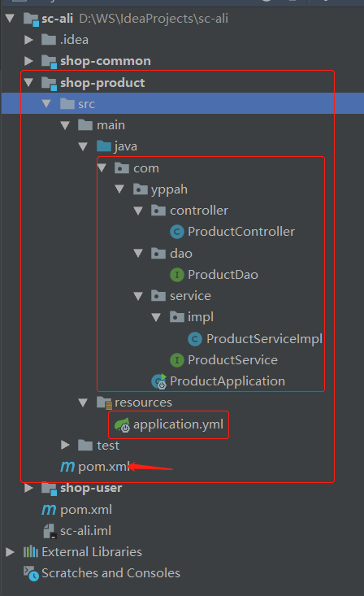Collapse the controller package arrow
Image resolution: width=364 pixels, height=596 pixels.
pyautogui.click(x=138, y=211)
